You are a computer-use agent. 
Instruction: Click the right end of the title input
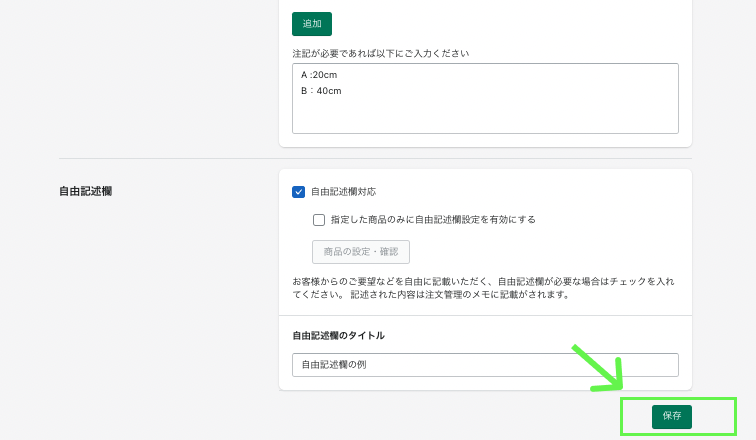point(668,365)
